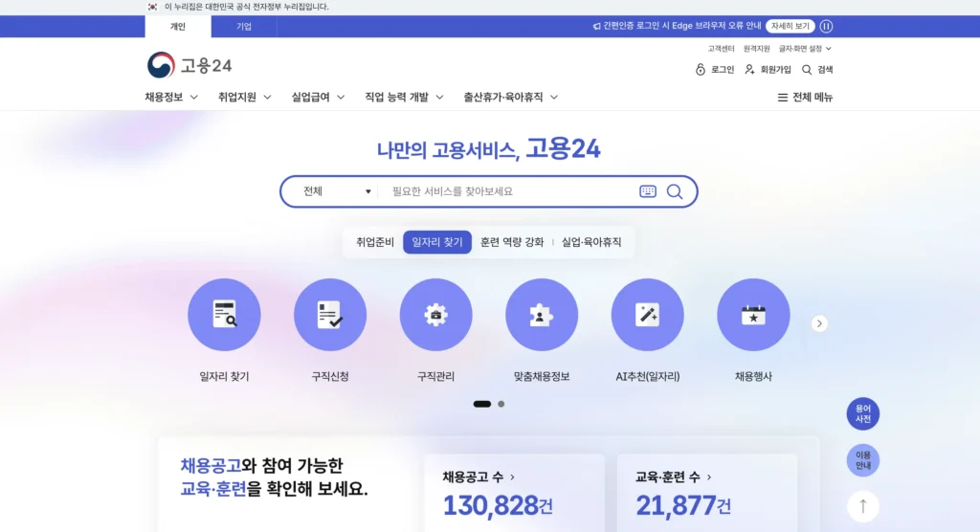Click the 고용24 logo

189,65
